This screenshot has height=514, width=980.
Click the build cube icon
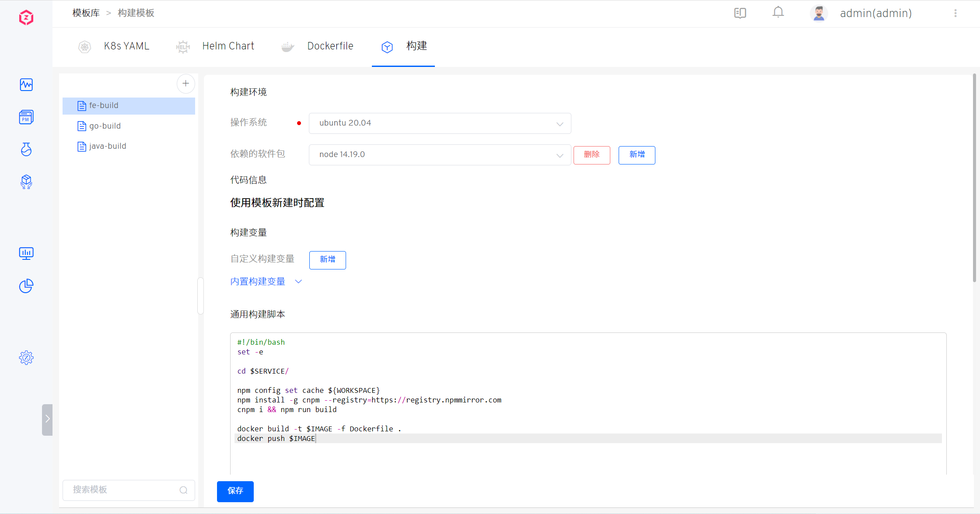[387, 47]
